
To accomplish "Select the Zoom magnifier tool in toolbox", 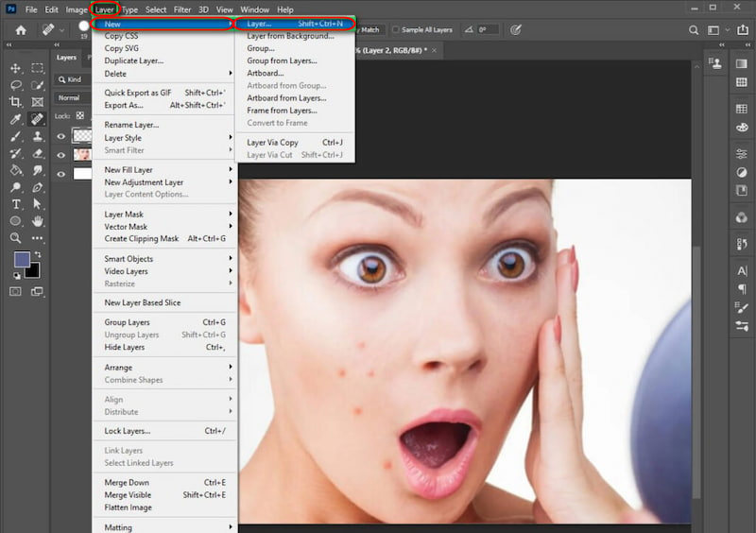I will coord(15,238).
